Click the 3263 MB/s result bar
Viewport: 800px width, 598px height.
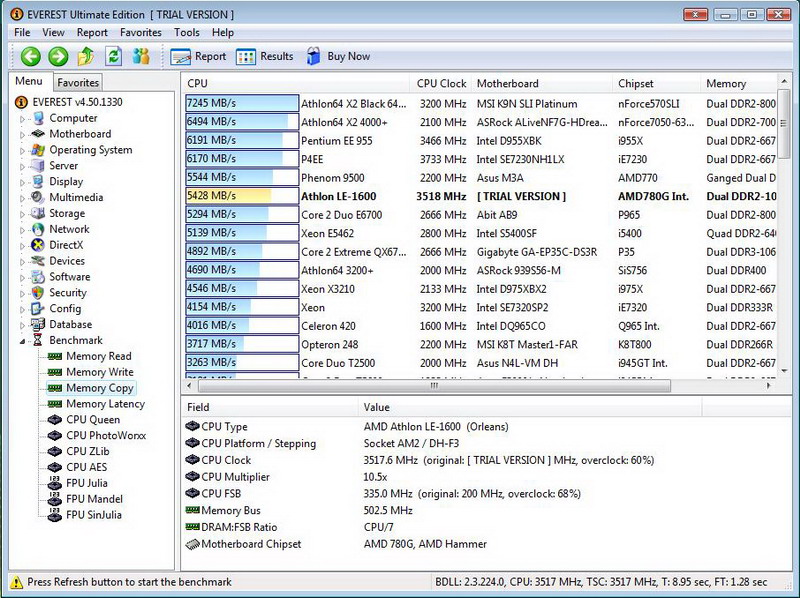[x=242, y=363]
